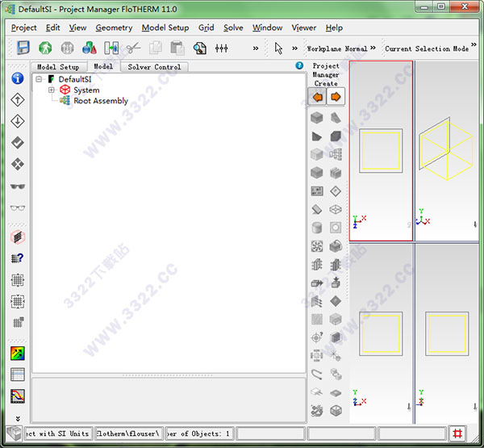
Task: Open the sliders settings toolbar icon
Action: coord(222,48)
